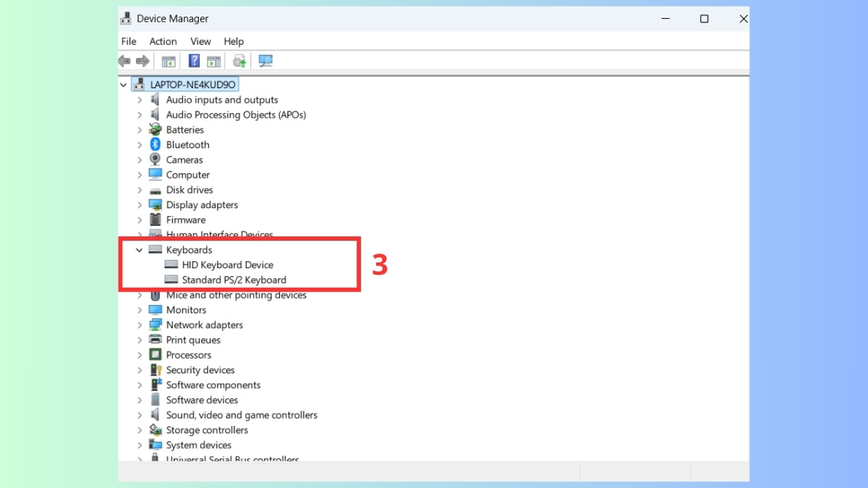Click the Firmware chip icon
Image resolution: width=868 pixels, height=488 pixels.
pos(155,220)
